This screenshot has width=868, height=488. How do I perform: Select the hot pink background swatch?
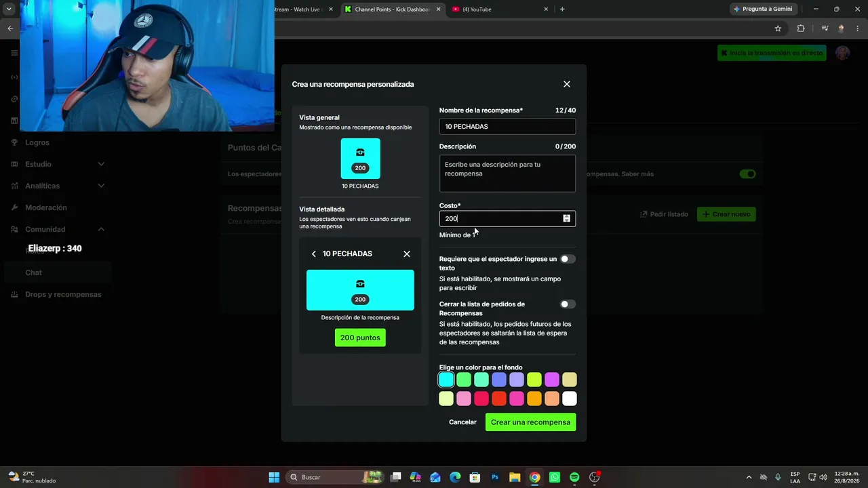pyautogui.click(x=517, y=399)
